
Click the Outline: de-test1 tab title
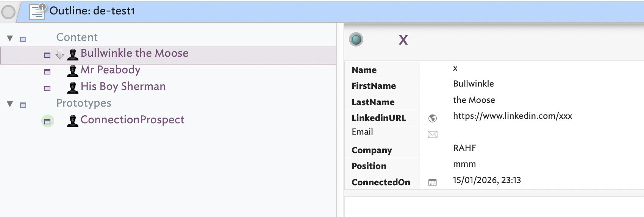[x=92, y=11]
